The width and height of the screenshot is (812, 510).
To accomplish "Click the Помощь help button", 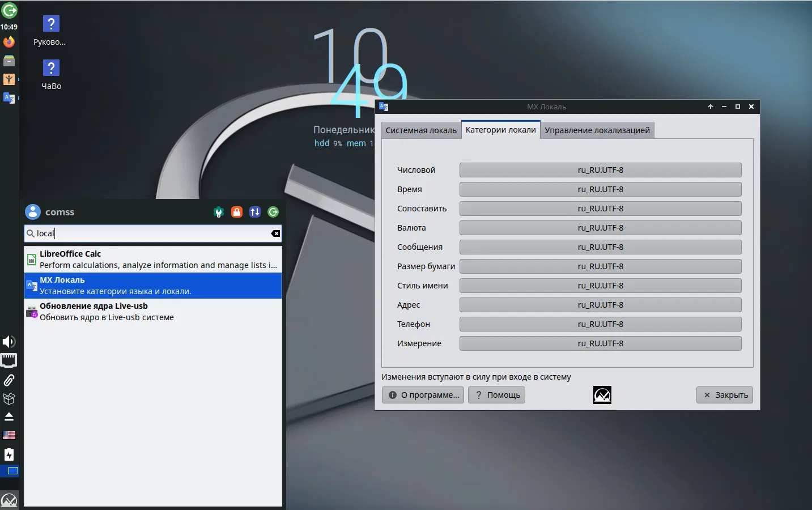I will (497, 395).
